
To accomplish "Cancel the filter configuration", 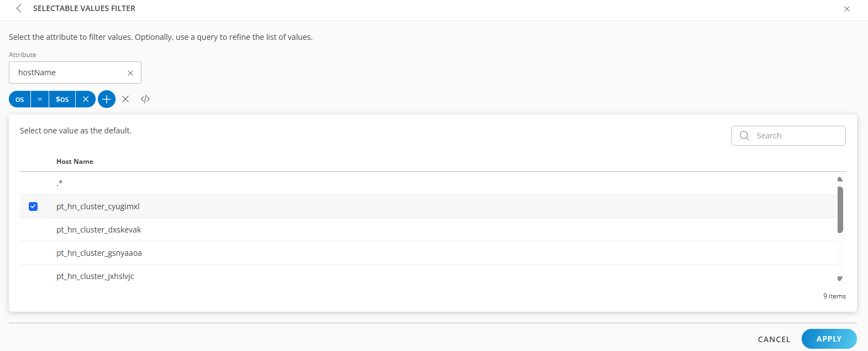I will click(773, 339).
